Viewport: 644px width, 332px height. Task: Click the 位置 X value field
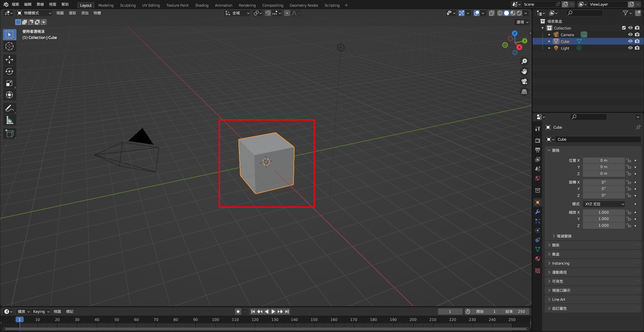603,160
